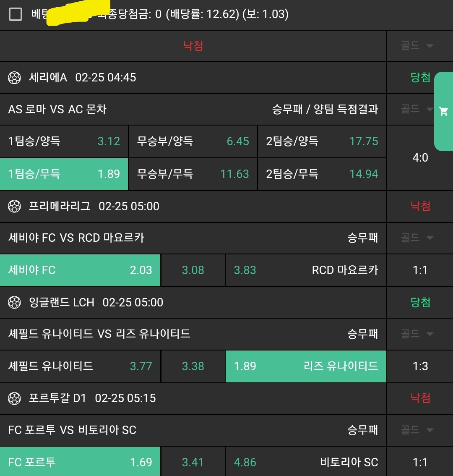This screenshot has width=453, height=476.
Task: Expand 골드 dropdown in 세비야 FC VS RCD 마요르카 row
Action: [x=417, y=238]
